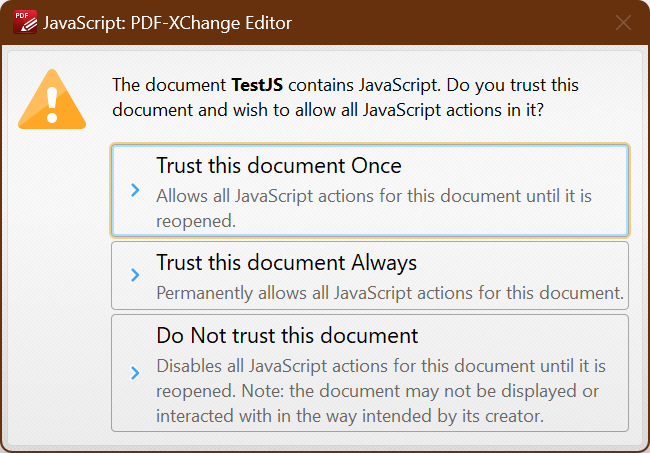Click the arrow beside Trust this document Always
Screen dimensions: 650x453
point(135,275)
